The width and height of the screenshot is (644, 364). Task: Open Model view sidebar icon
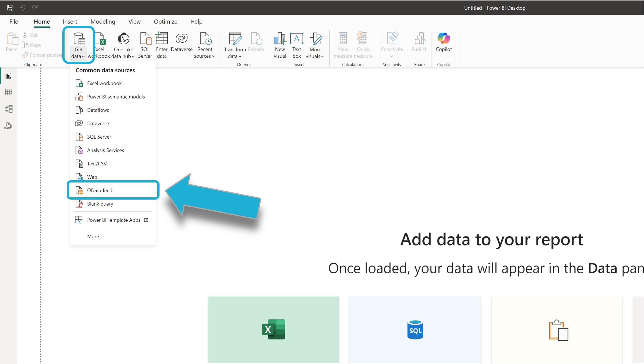(x=8, y=109)
